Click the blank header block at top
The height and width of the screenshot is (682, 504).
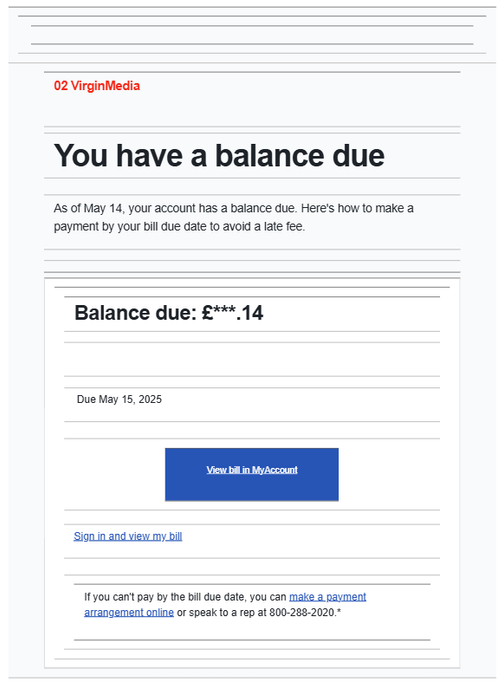tap(252, 35)
